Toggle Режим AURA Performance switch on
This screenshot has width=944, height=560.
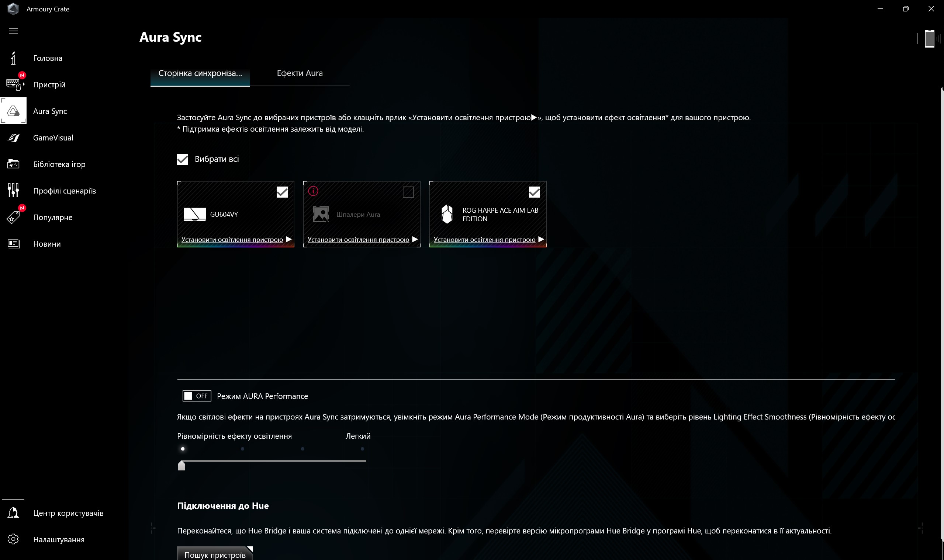[x=197, y=396]
